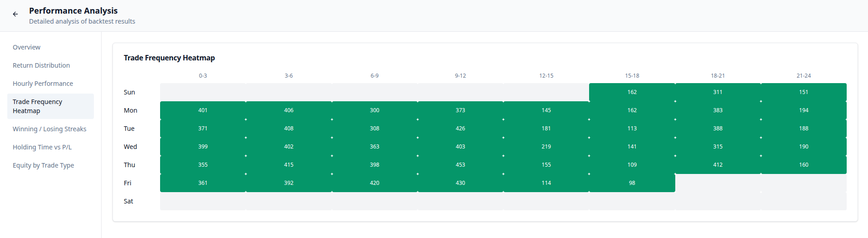Select Hourly Performance in sidebar

click(x=43, y=84)
